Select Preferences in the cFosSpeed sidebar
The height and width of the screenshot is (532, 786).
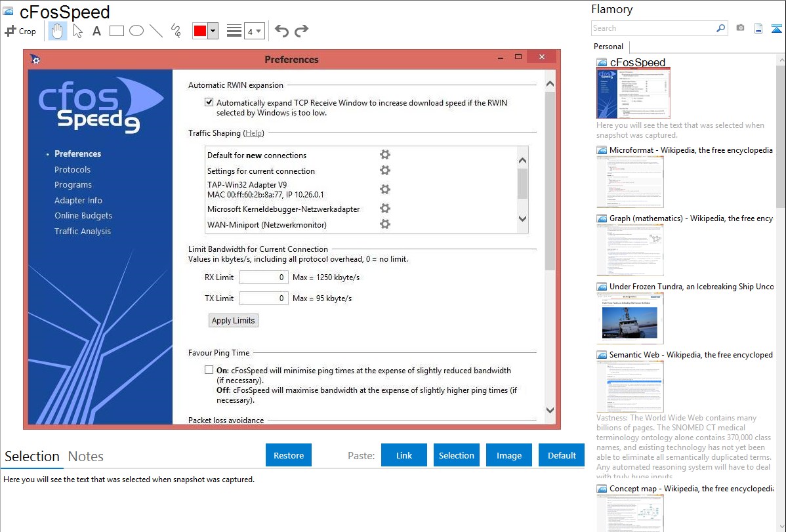(x=77, y=153)
